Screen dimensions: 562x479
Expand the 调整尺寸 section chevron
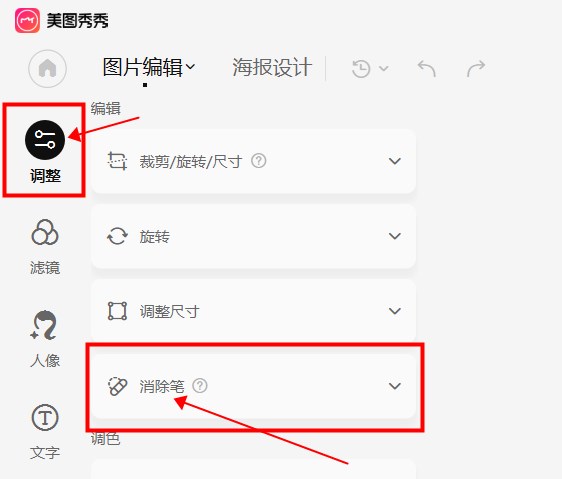click(395, 311)
